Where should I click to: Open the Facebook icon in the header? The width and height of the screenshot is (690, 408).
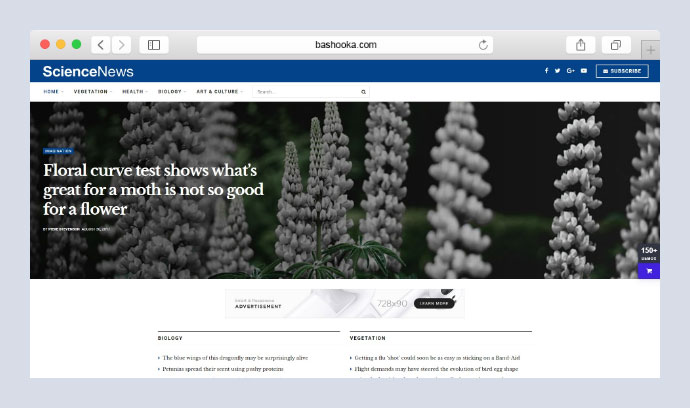pos(547,71)
